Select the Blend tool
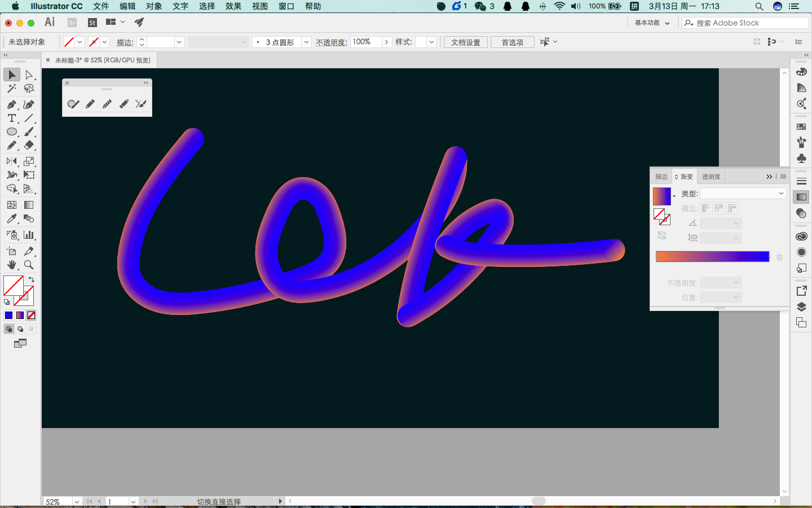 pos(29,218)
